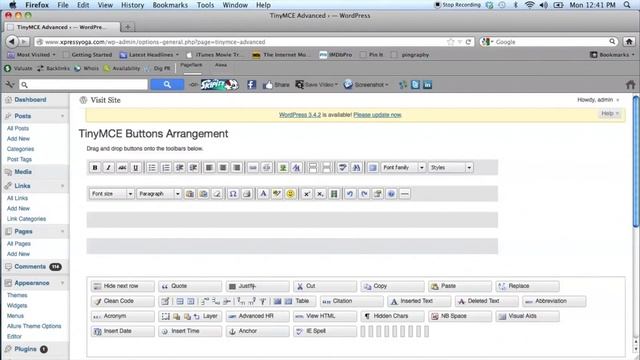Click the browser back arrow
Screen dimensions: 640x360
pos(12,42)
